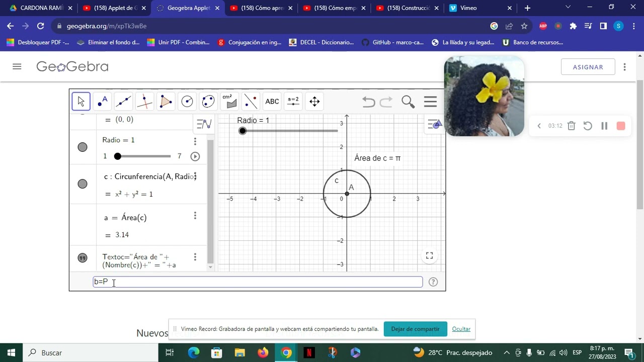This screenshot has height=362, width=644.
Task: Click Dejar de compartir button
Action: (415, 329)
